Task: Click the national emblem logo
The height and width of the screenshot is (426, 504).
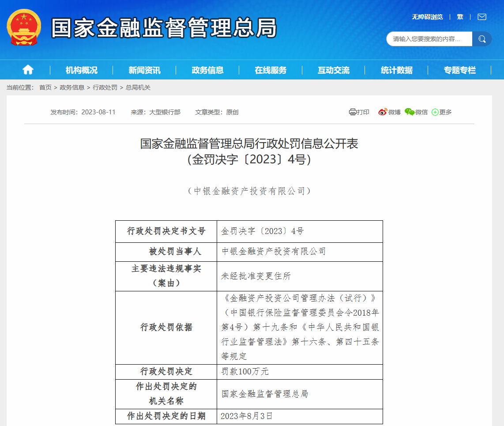Action: click(x=24, y=27)
